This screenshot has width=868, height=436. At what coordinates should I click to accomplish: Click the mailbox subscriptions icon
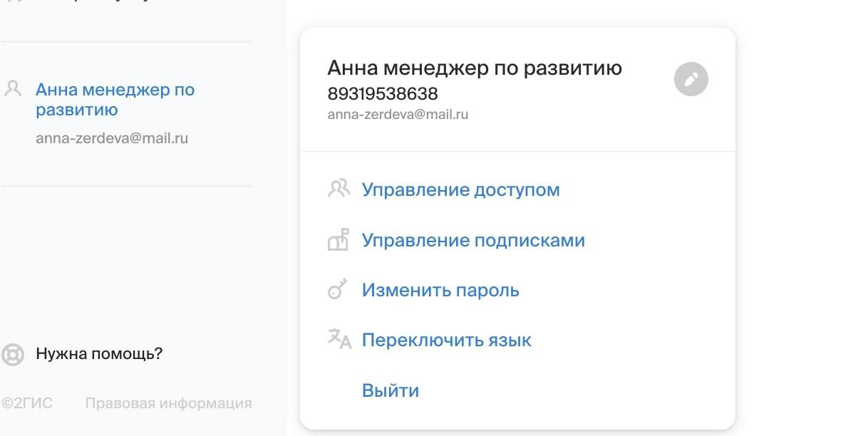click(339, 239)
